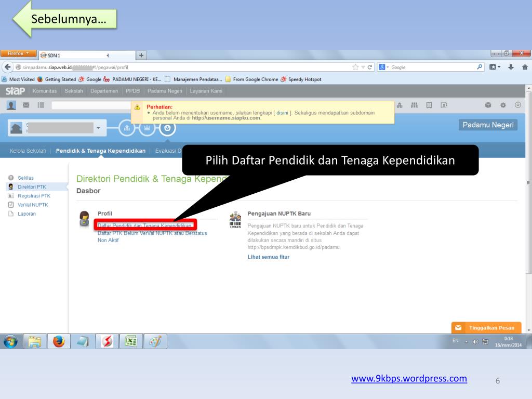Open the Komunitas menu
532x399 pixels.
coord(45,91)
